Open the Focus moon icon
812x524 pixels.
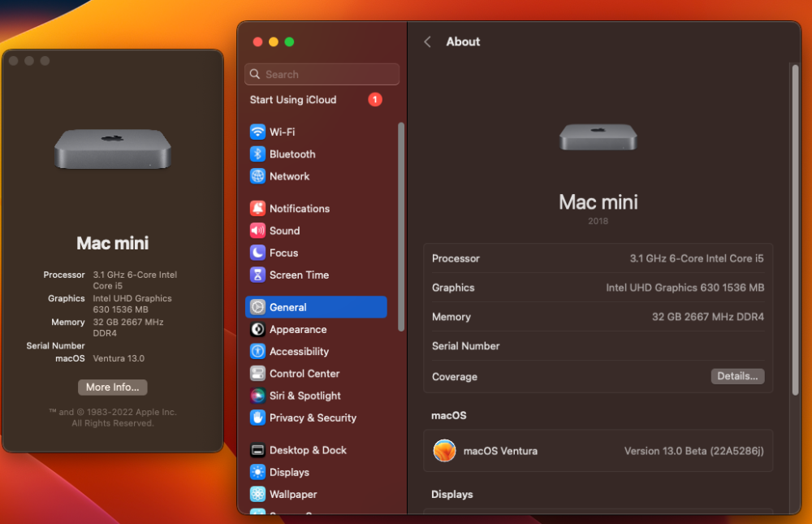(x=257, y=253)
